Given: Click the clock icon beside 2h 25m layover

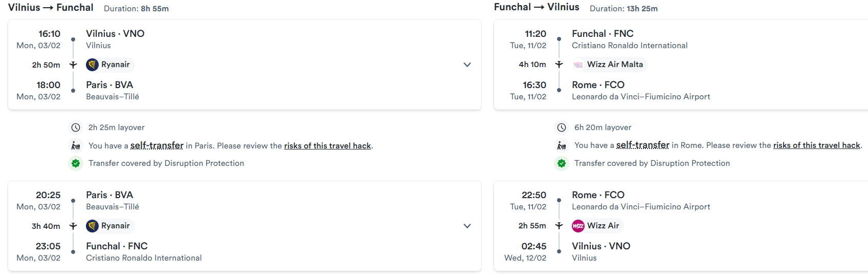Looking at the screenshot, I should 76,127.
